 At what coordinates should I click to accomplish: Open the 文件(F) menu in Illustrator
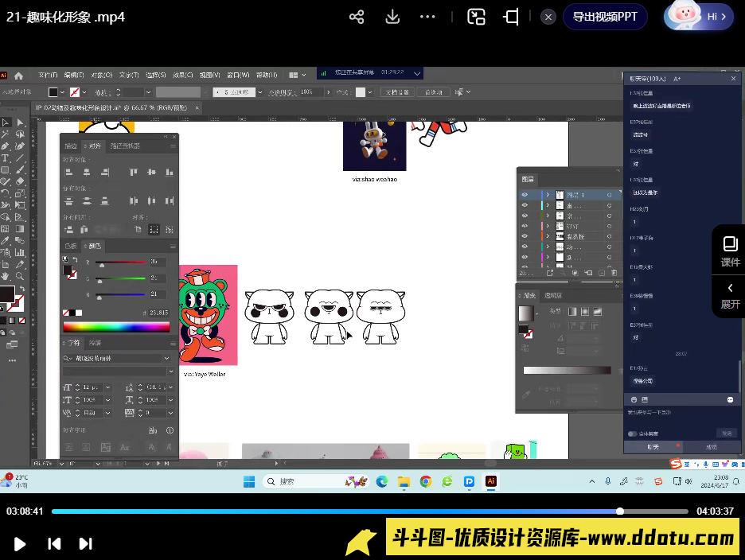(48, 75)
